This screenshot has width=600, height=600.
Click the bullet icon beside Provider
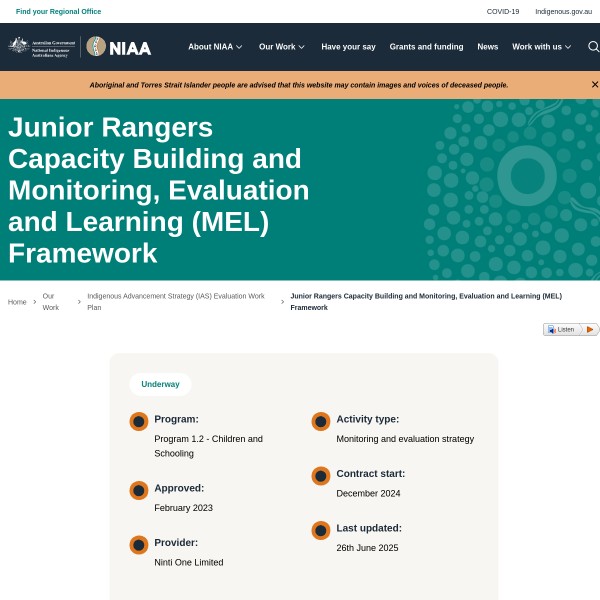[139, 545]
